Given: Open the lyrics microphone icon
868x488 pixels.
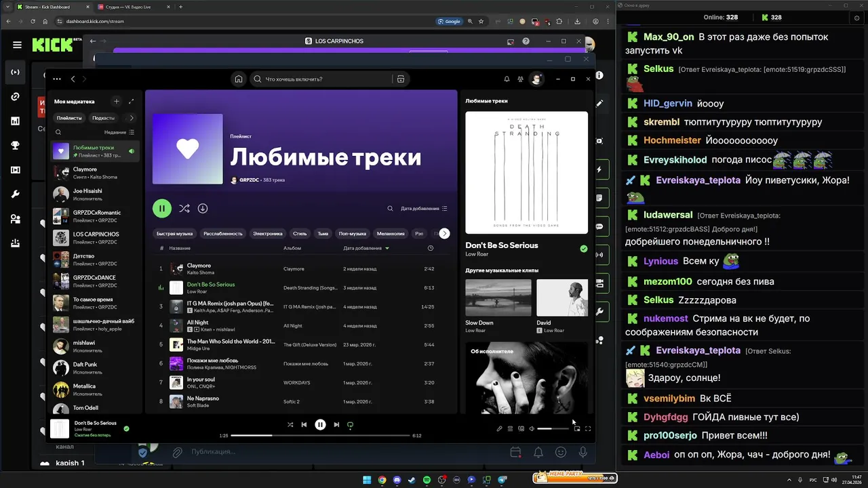Looking at the screenshot, I should tap(499, 428).
